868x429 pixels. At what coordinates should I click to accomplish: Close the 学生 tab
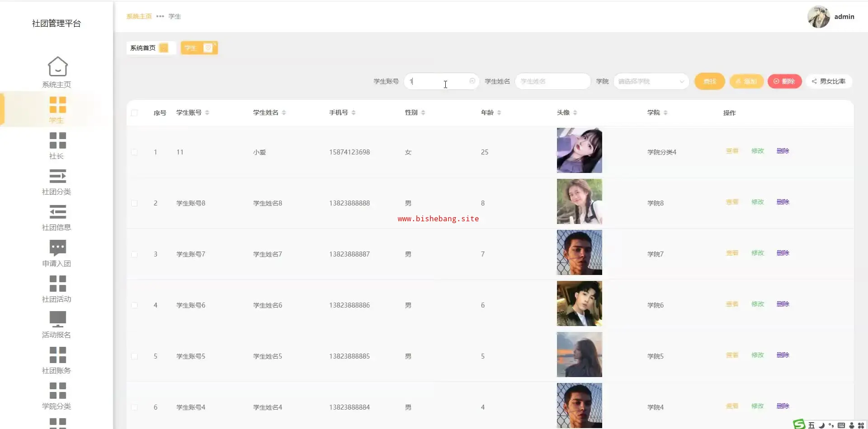coord(208,48)
